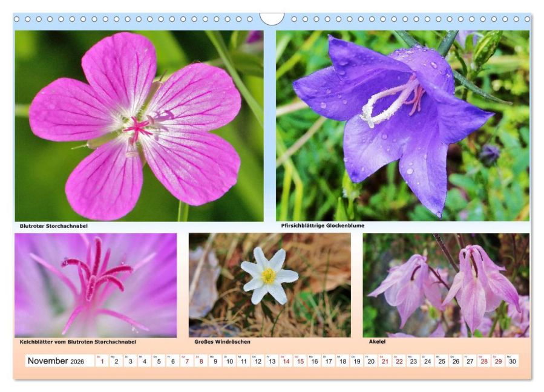
Task: Click the Großes Windröschen caption
Action: 223,342
